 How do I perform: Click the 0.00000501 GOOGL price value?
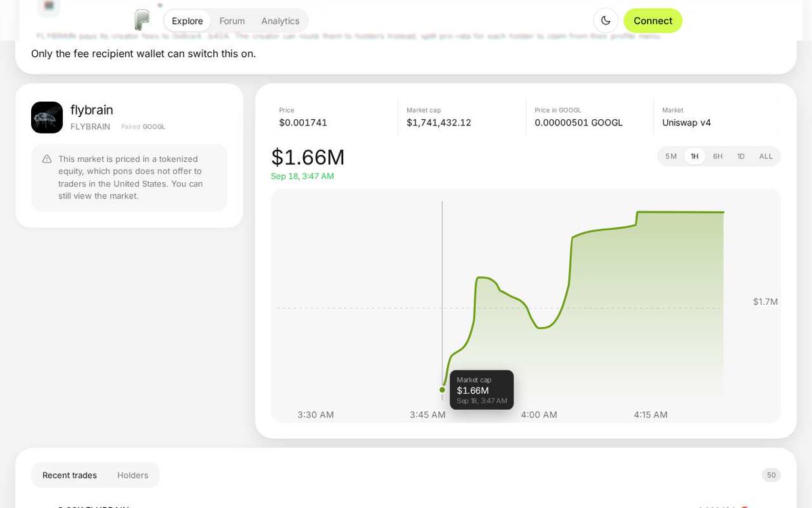[579, 123]
